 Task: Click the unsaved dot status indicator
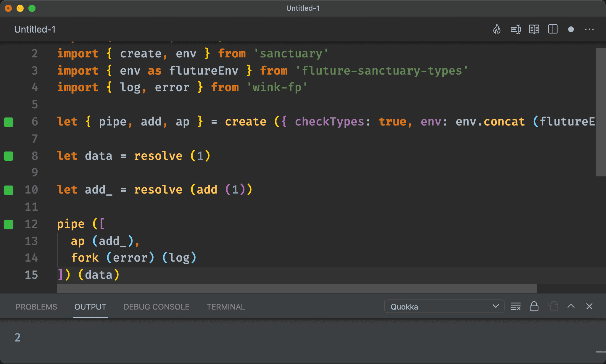(570, 29)
